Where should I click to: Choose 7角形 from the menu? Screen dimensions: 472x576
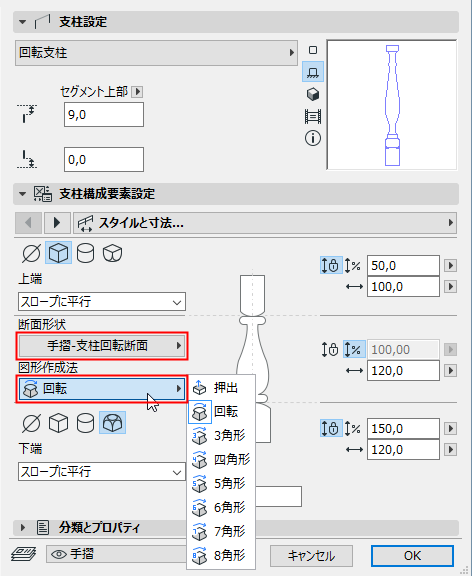coord(221,531)
